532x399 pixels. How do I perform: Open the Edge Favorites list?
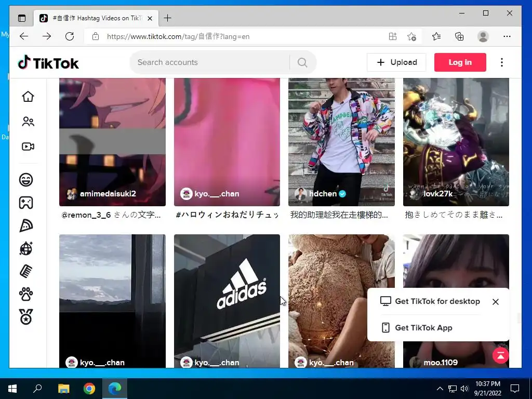[436, 36]
